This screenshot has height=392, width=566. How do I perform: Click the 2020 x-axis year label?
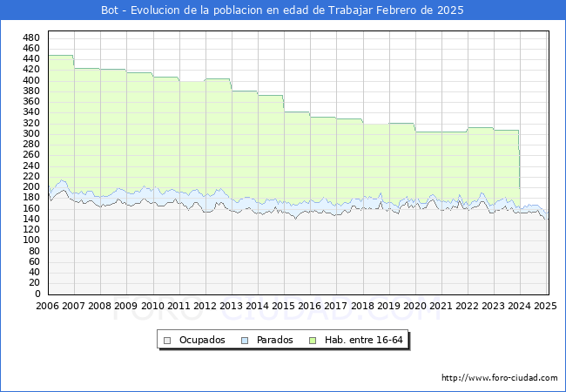[414, 306]
